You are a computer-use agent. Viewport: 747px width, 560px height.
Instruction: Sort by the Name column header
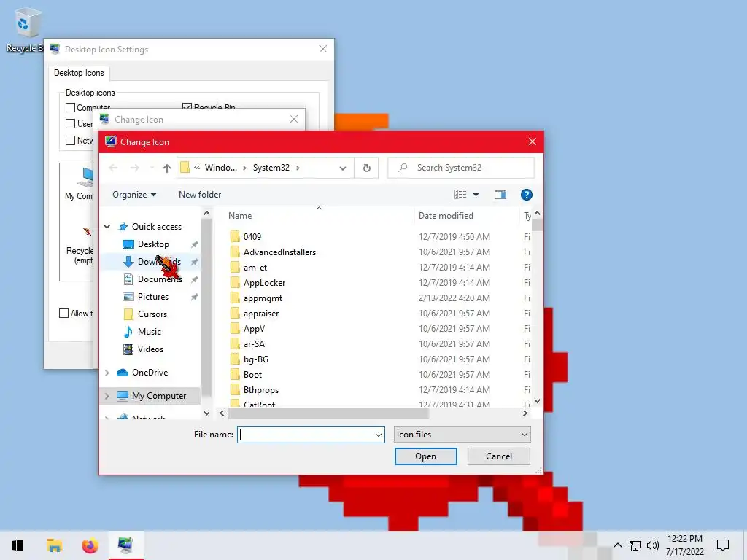239,216
